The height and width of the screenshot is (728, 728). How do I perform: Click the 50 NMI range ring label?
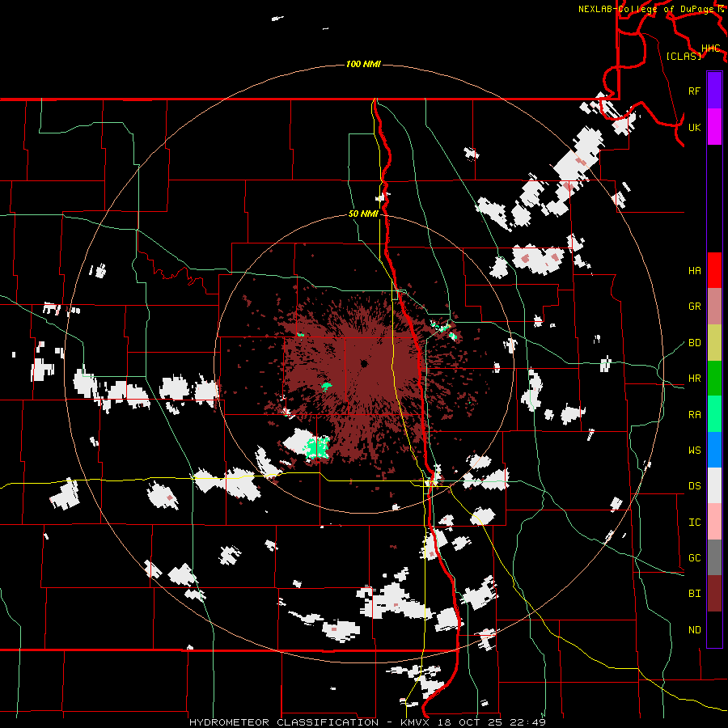pyautogui.click(x=363, y=214)
